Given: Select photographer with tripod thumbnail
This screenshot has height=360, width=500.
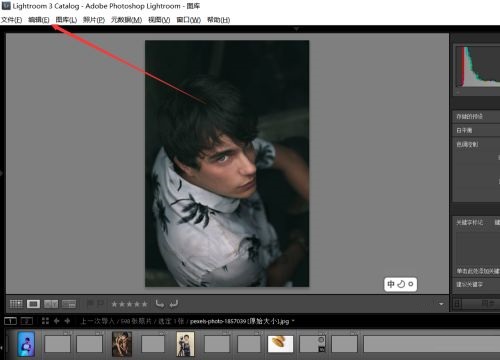Looking at the screenshot, I should [185, 344].
